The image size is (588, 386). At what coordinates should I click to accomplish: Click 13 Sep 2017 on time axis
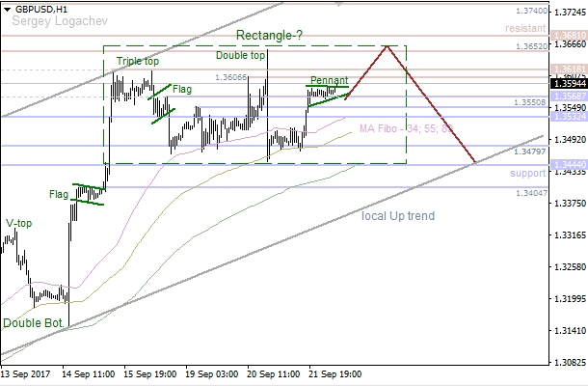pyautogui.click(x=28, y=371)
